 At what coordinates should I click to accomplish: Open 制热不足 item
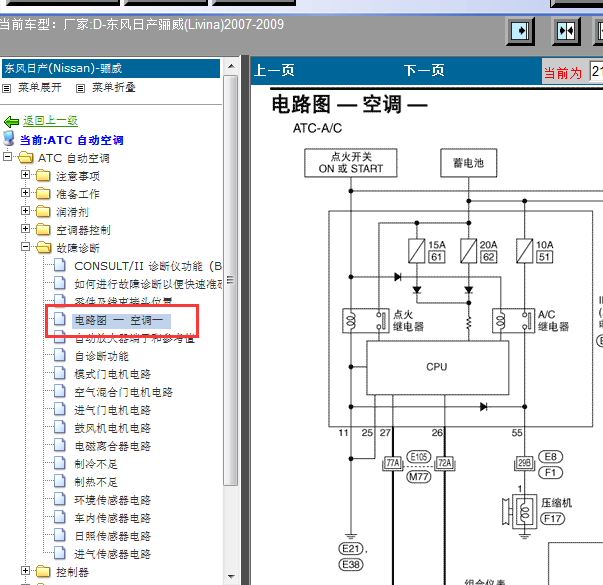96,482
